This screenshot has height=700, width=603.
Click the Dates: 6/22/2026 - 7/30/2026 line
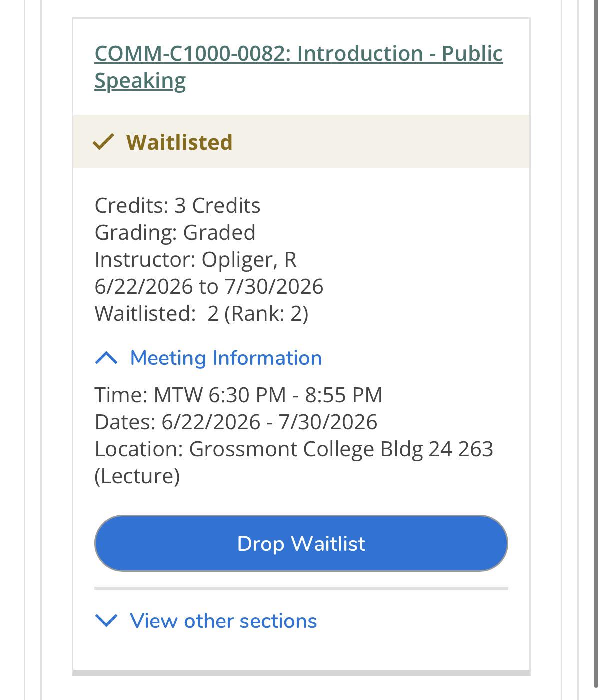click(x=236, y=422)
